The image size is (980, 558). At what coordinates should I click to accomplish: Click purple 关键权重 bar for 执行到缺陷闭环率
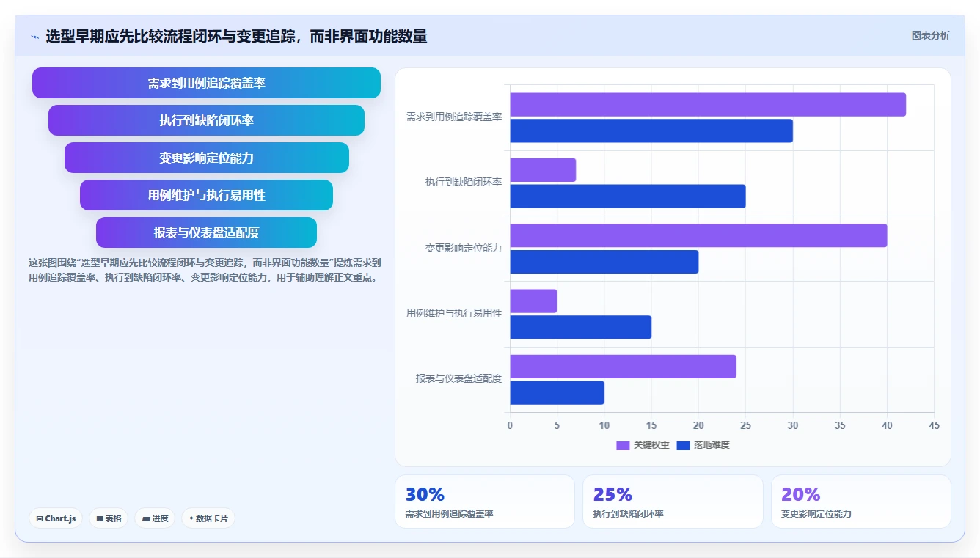pos(543,170)
